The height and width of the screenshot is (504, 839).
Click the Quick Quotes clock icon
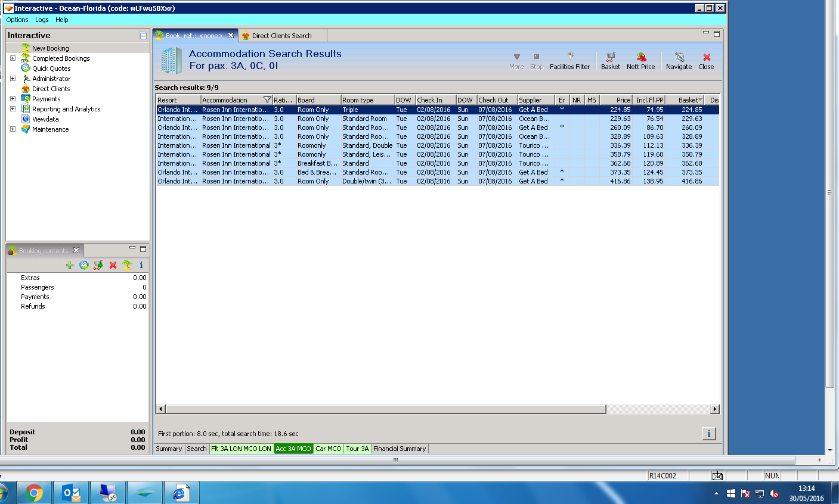point(26,68)
